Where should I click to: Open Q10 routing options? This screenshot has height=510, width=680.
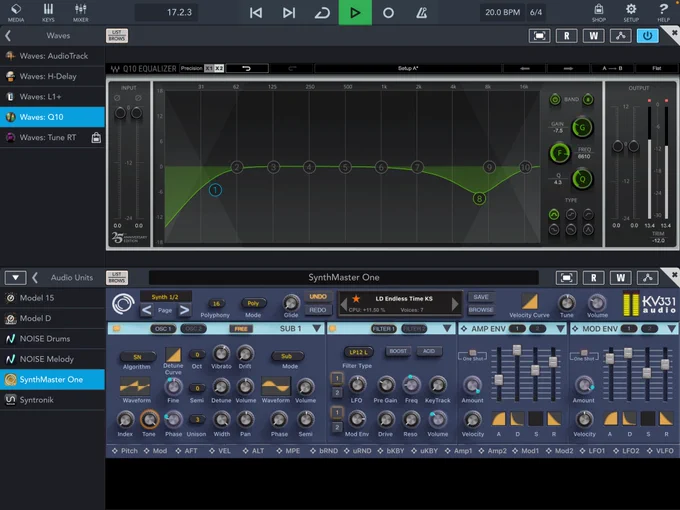click(x=620, y=36)
